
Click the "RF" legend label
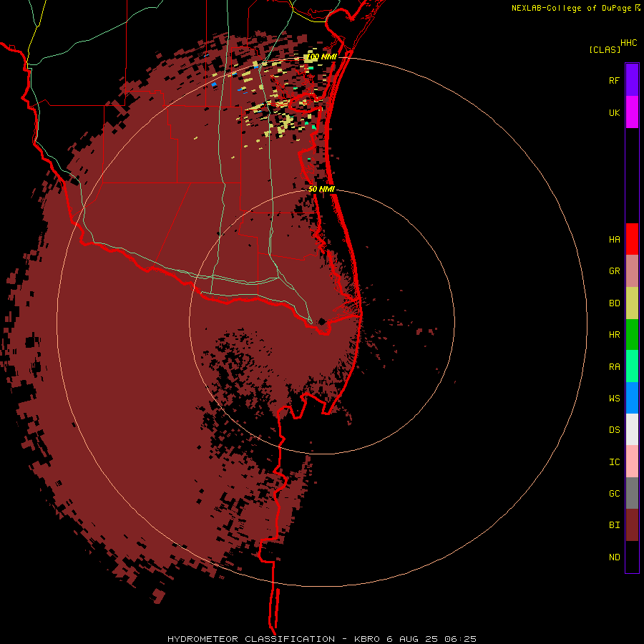615,80
